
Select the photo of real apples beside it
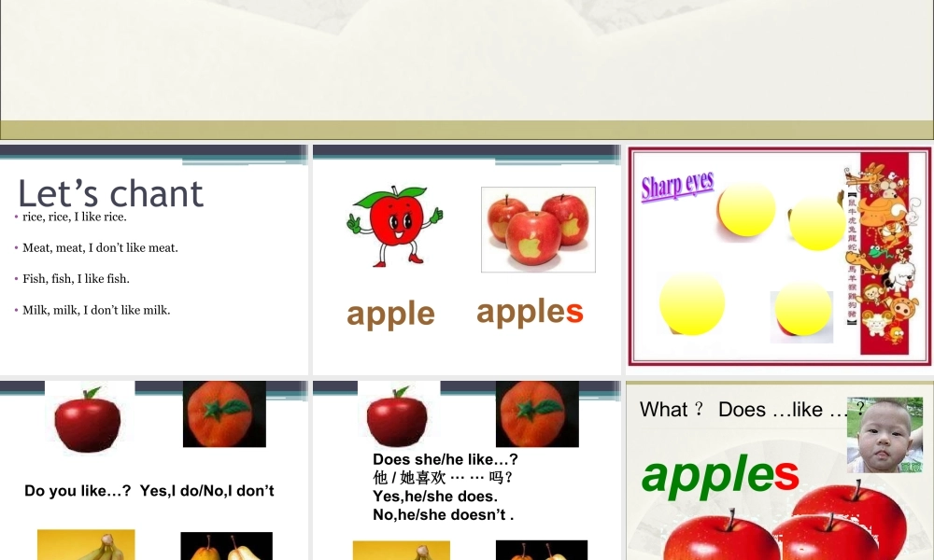538,229
